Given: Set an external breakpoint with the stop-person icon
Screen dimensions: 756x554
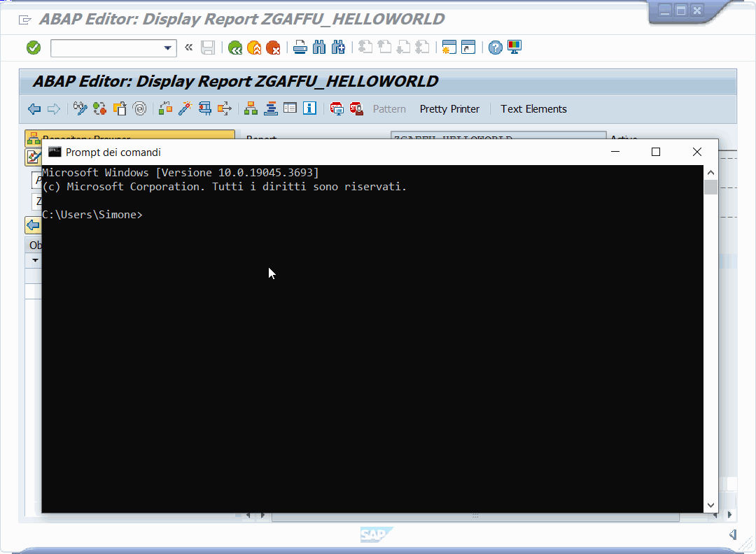Looking at the screenshot, I should 356,109.
